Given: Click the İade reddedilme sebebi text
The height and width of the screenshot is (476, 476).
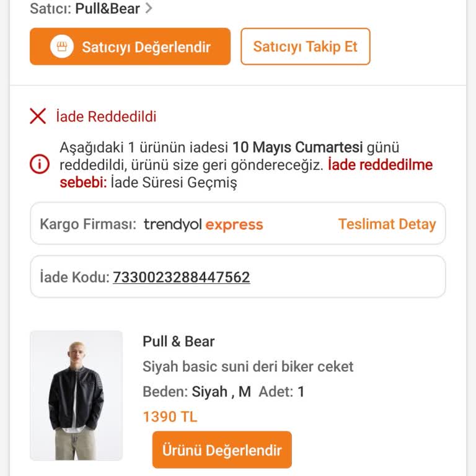Looking at the screenshot, I should pos(379,166).
